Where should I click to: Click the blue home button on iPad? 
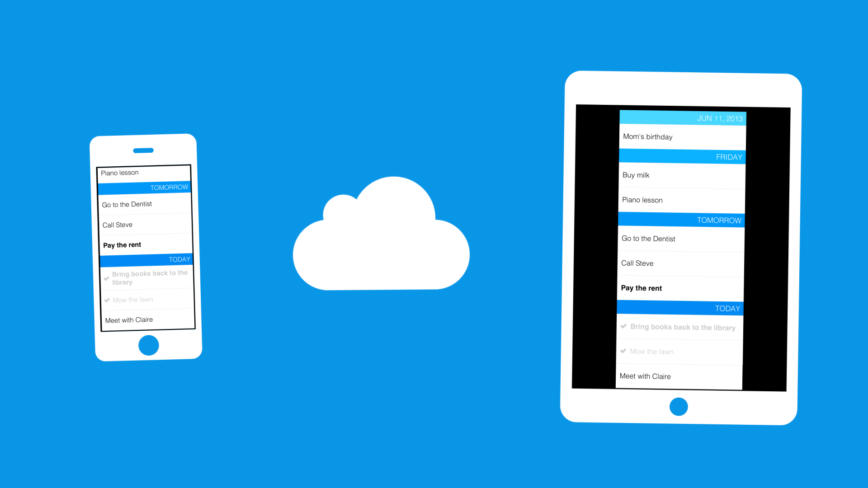679,407
